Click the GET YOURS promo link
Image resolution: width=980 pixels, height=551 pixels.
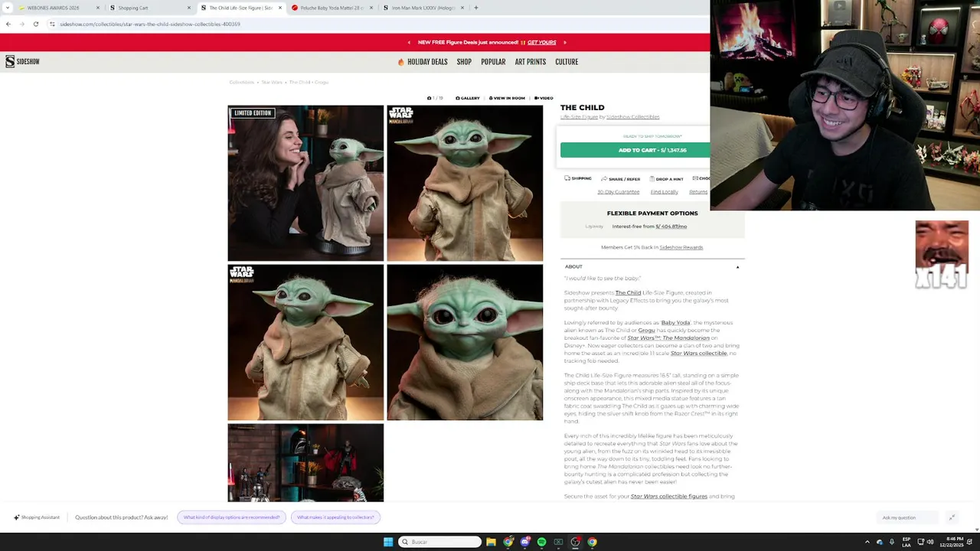click(541, 42)
